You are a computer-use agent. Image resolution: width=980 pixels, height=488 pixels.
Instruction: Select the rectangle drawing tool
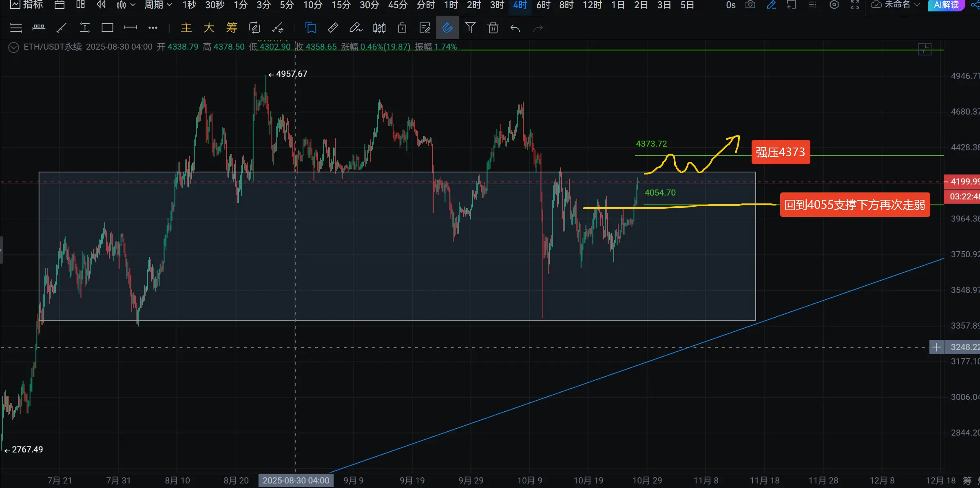107,28
